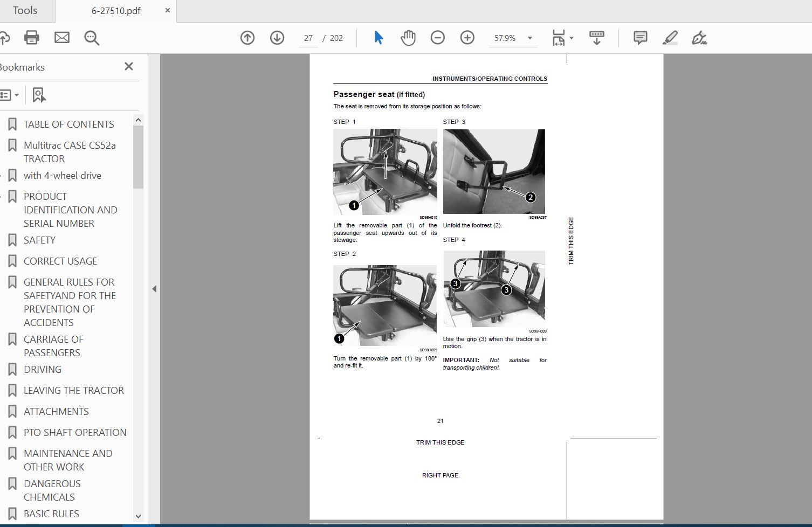The height and width of the screenshot is (527, 812).
Task: Click the ATTACHMENTS bookmark ribbon icon
Action: click(12, 412)
